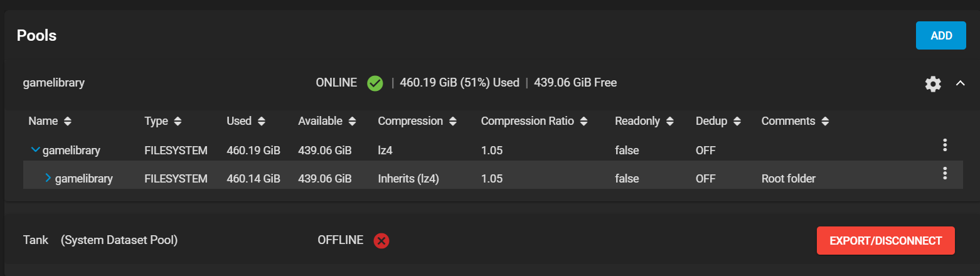Open the gamelibrary pool settings gear

933,83
